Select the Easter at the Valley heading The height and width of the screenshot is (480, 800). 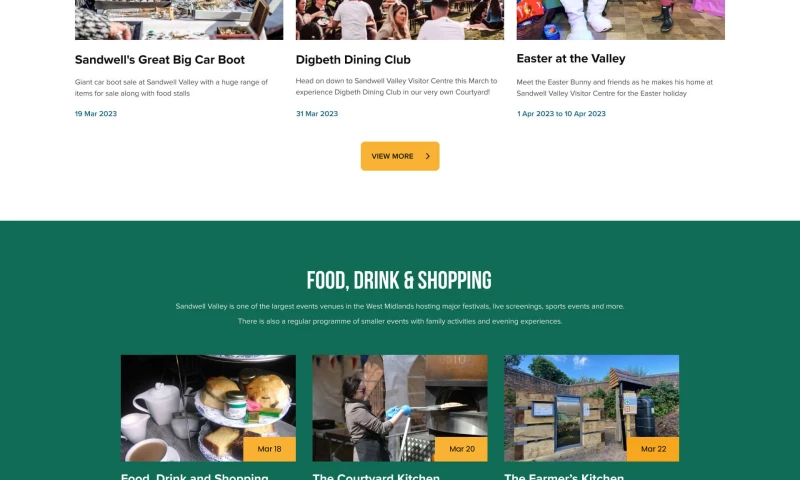tap(571, 59)
